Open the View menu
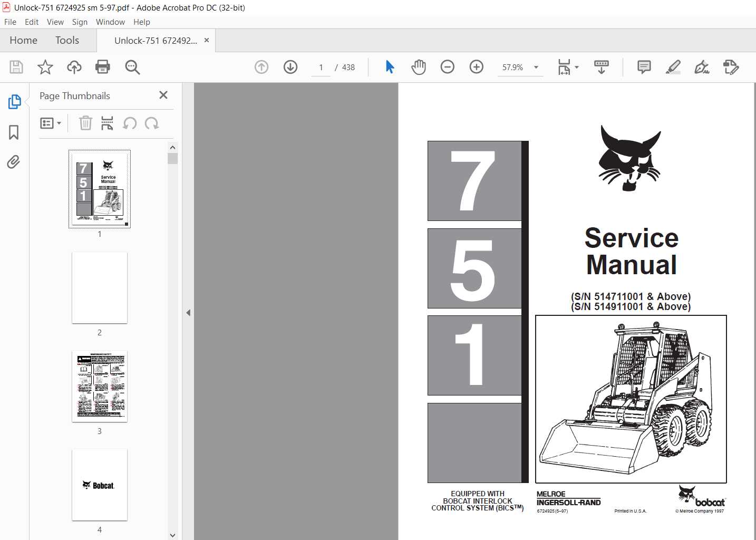Screen dimensions: 756x540 coord(55,22)
